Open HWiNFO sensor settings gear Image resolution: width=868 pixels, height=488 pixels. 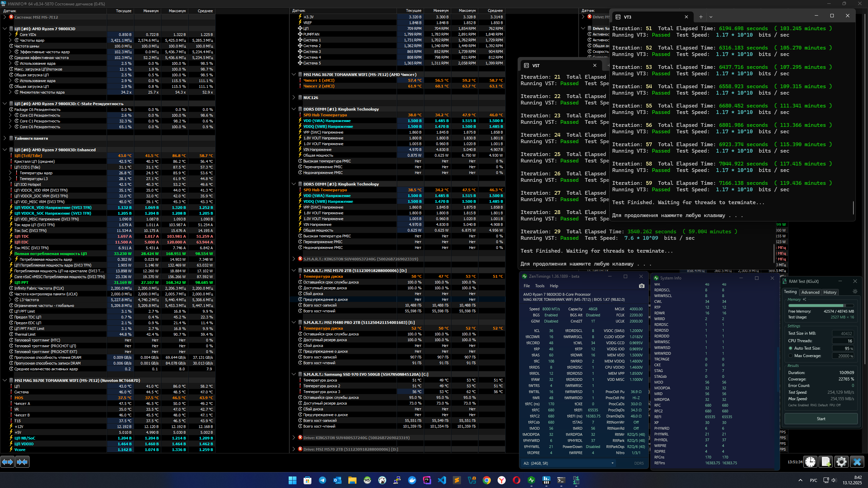pyautogui.click(x=841, y=462)
